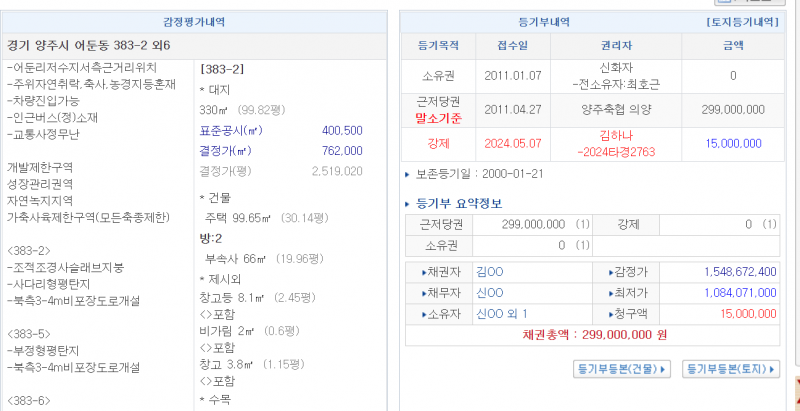Click the 등기부등본(건물) button
Screen dimensions: 800x411
click(x=621, y=369)
